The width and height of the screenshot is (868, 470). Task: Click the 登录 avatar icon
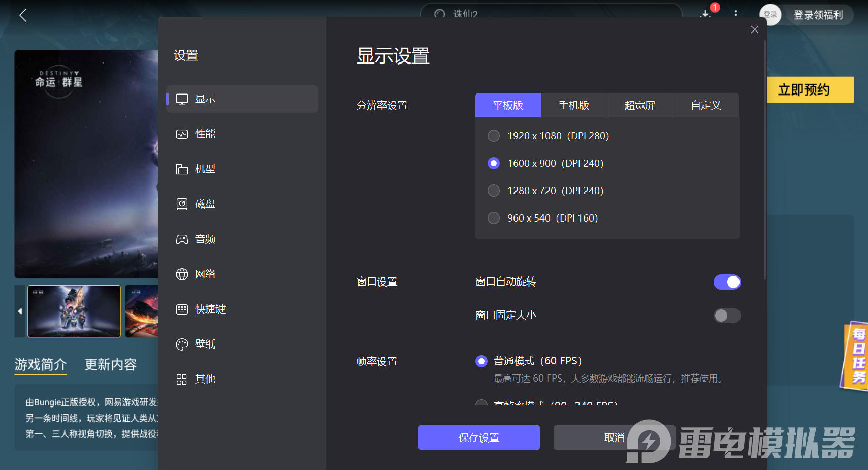click(x=770, y=15)
